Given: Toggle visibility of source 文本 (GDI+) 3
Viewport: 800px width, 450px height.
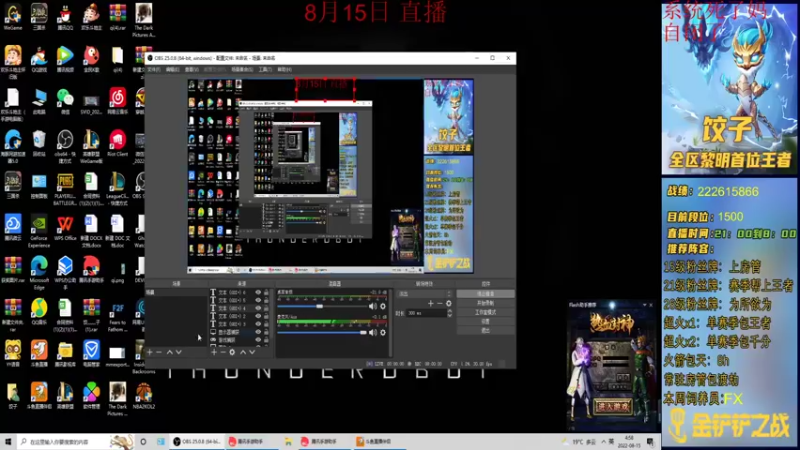Looking at the screenshot, I should 258,324.
